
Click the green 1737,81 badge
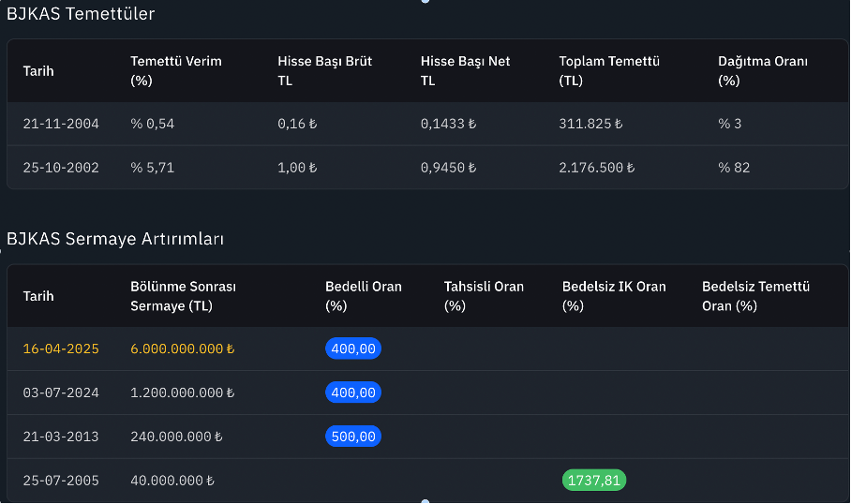point(594,481)
